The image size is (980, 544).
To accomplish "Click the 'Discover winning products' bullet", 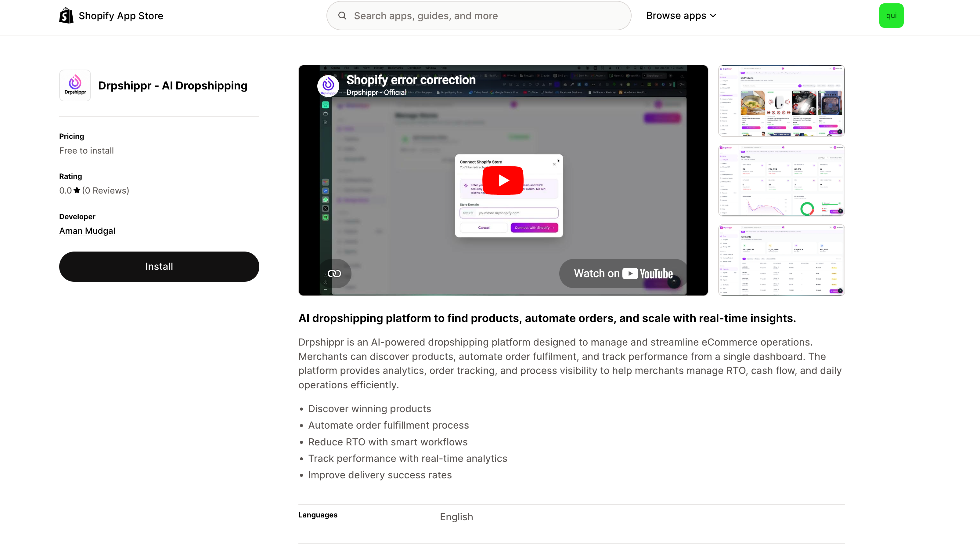I will point(369,408).
